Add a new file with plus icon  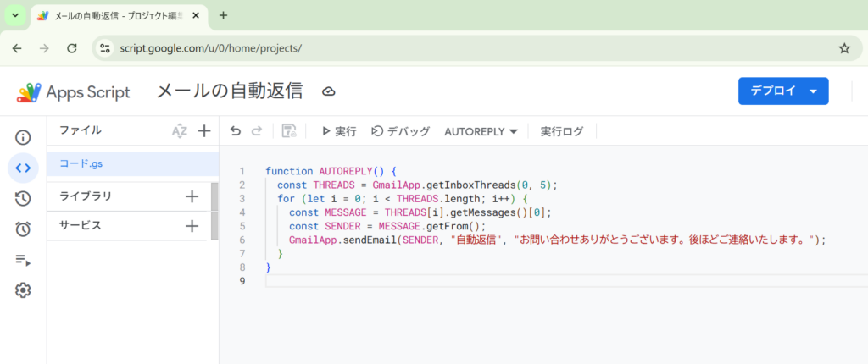click(203, 130)
